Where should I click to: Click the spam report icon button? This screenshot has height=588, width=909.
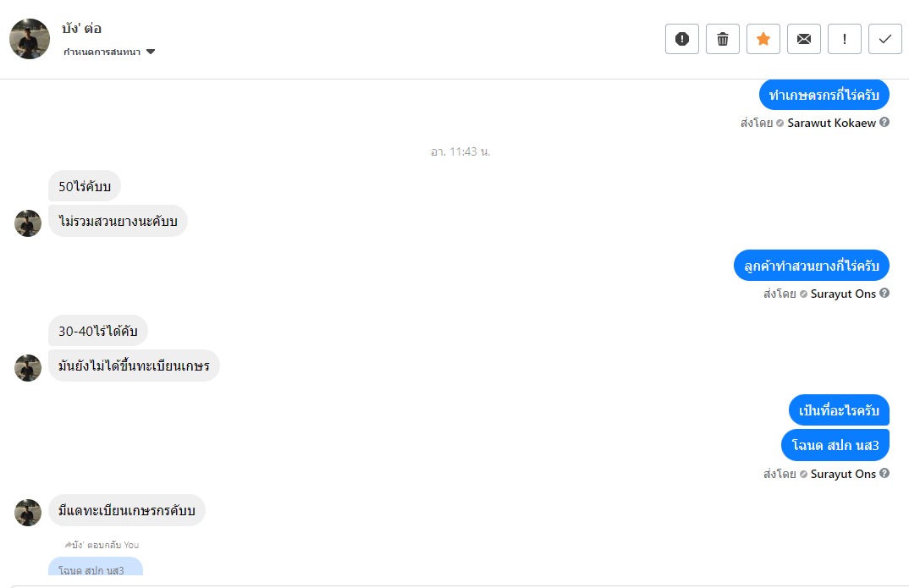click(x=682, y=39)
